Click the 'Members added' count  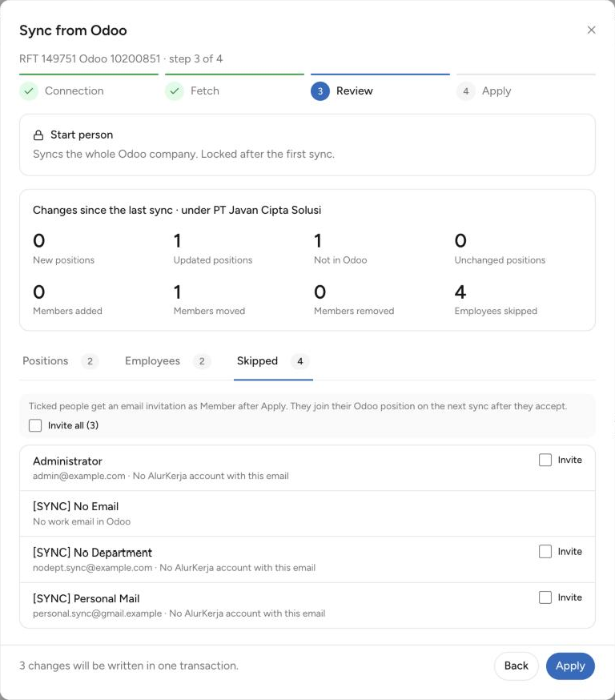(x=38, y=292)
